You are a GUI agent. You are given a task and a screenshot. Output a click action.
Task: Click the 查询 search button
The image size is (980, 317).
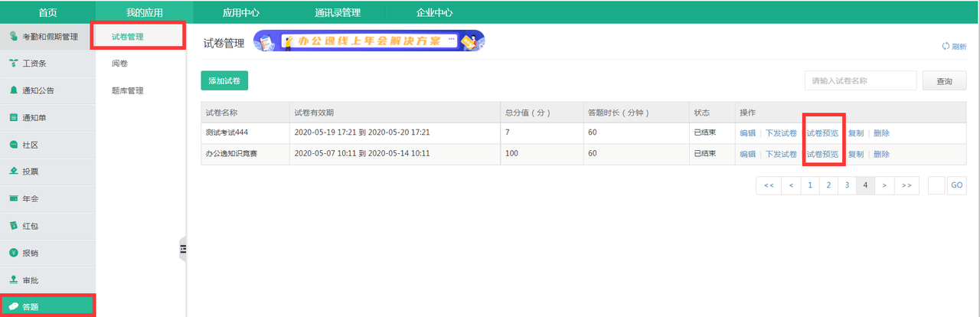(x=945, y=80)
